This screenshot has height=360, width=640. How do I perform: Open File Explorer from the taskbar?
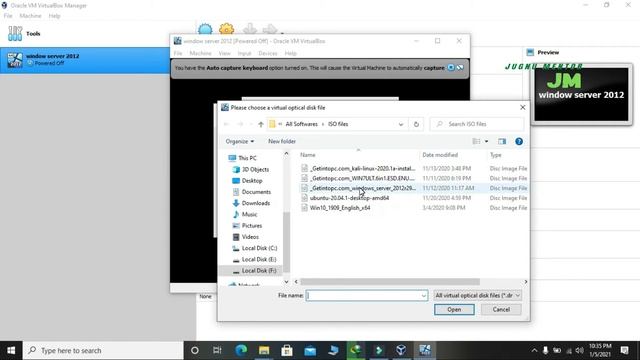click(x=264, y=350)
